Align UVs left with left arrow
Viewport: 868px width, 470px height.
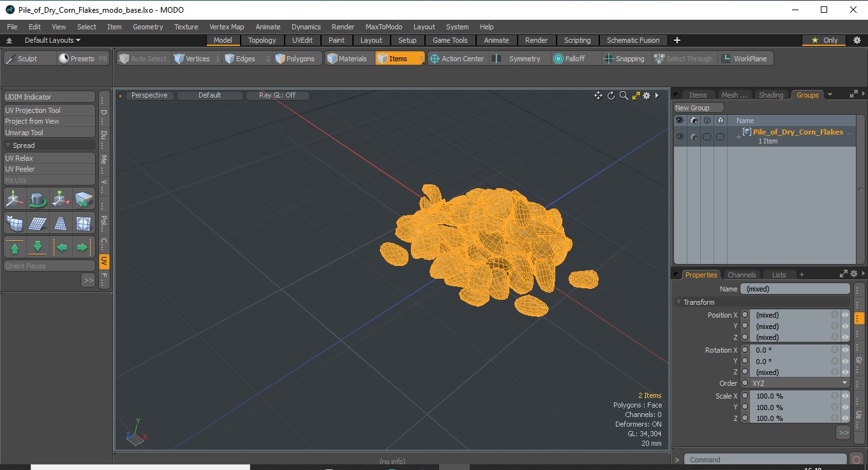[x=61, y=247]
